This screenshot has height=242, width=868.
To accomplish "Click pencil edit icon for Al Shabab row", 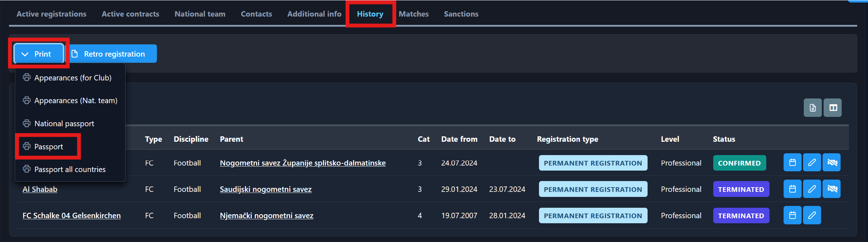I will pyautogui.click(x=812, y=189).
